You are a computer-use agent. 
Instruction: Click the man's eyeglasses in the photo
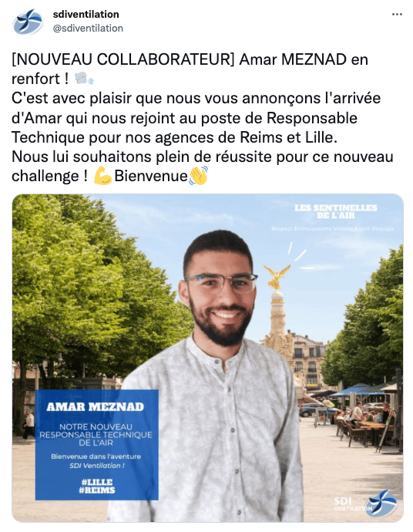pyautogui.click(x=221, y=282)
